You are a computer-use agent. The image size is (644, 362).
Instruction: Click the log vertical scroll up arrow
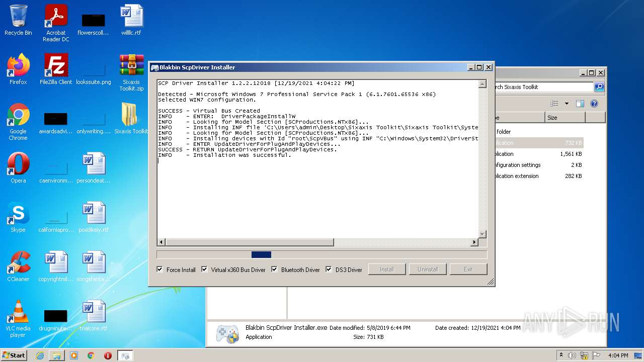coord(482,83)
